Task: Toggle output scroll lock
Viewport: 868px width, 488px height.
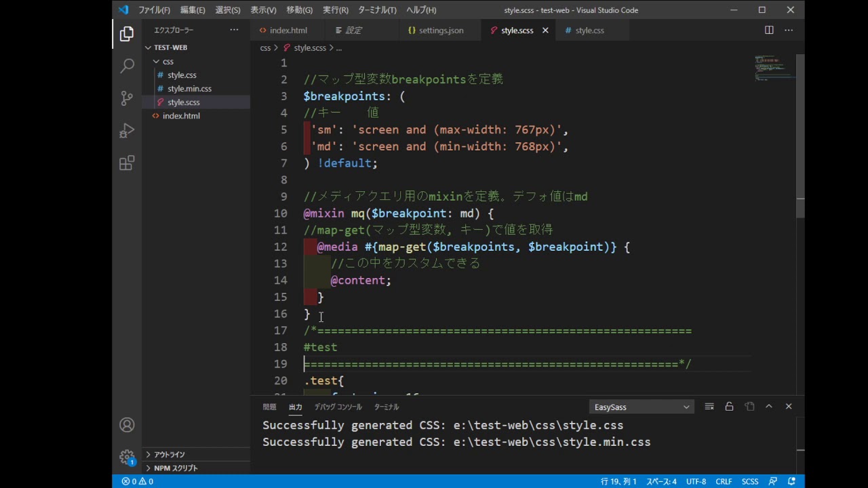Action: point(729,407)
